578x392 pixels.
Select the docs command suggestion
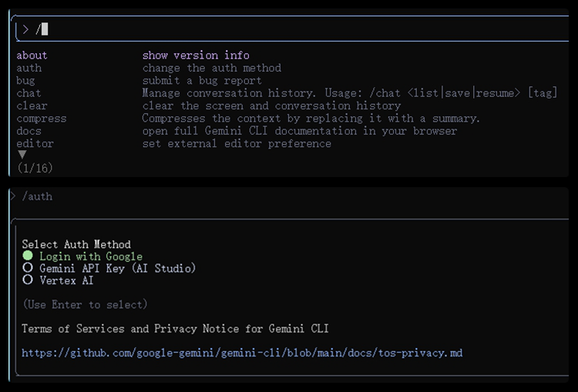click(29, 131)
